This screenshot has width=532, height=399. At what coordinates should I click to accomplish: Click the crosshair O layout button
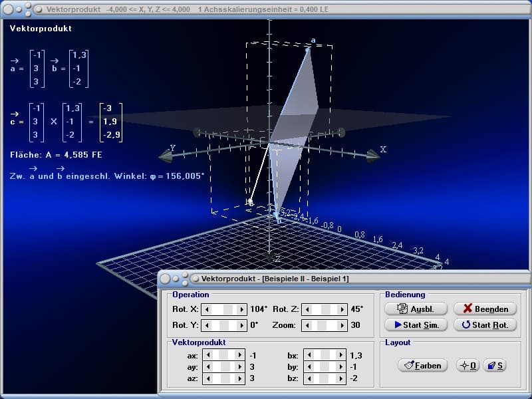[x=467, y=366]
